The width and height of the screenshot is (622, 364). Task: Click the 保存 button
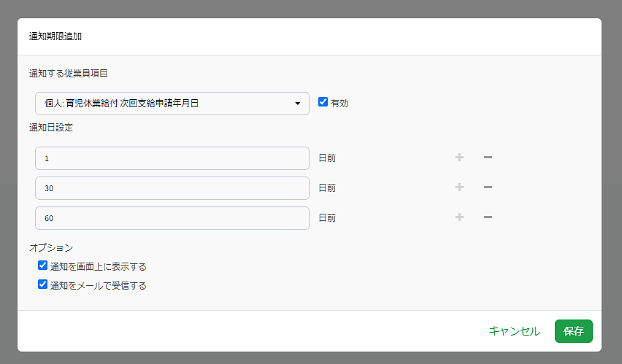tap(574, 331)
